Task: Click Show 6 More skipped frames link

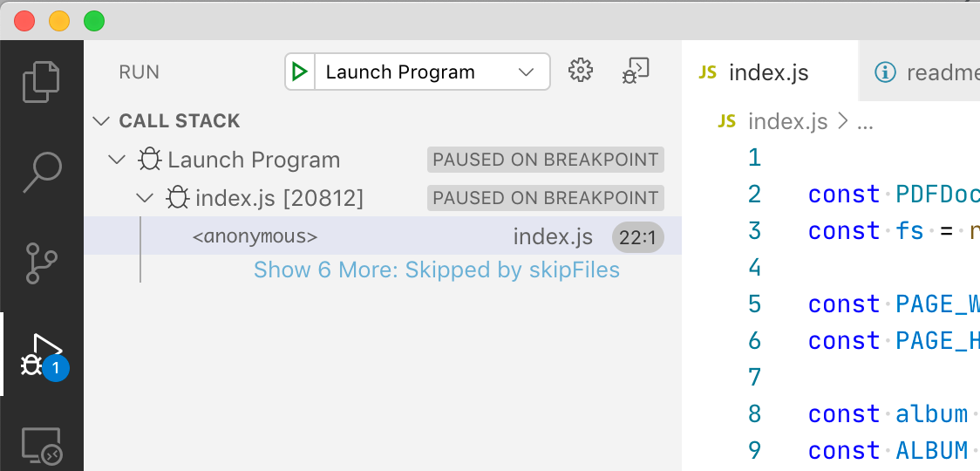Action: click(x=436, y=270)
